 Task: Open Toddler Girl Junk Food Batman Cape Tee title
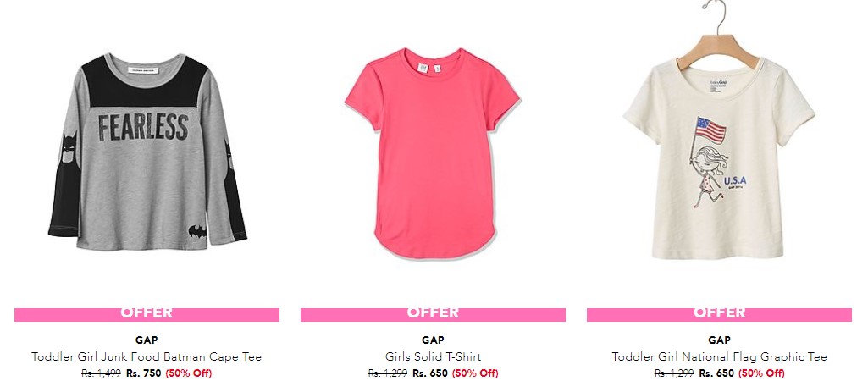point(147,356)
